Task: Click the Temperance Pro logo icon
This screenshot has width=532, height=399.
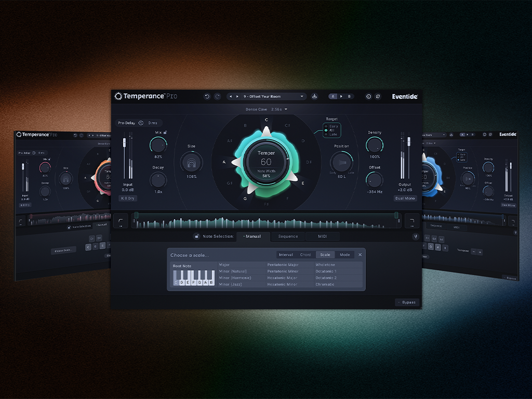Action: (x=118, y=96)
